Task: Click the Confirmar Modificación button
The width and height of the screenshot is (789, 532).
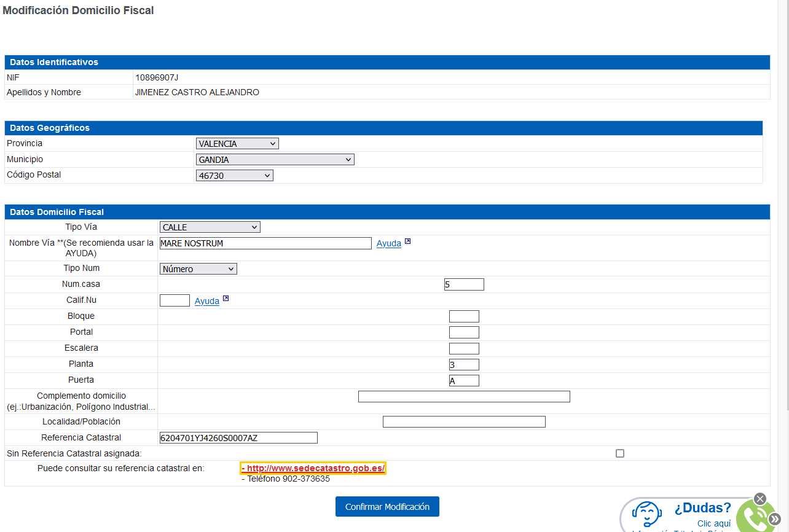Action: [387, 507]
